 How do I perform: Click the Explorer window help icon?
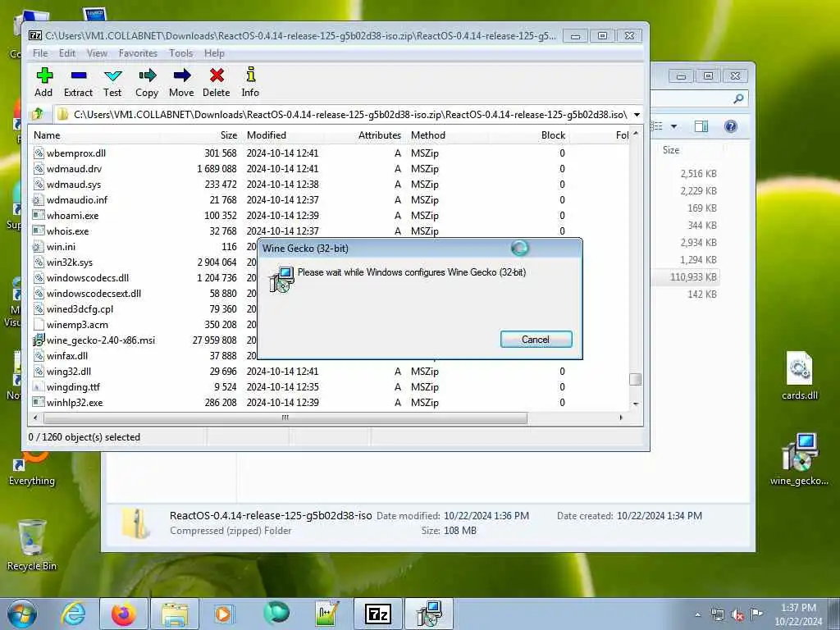point(731,126)
